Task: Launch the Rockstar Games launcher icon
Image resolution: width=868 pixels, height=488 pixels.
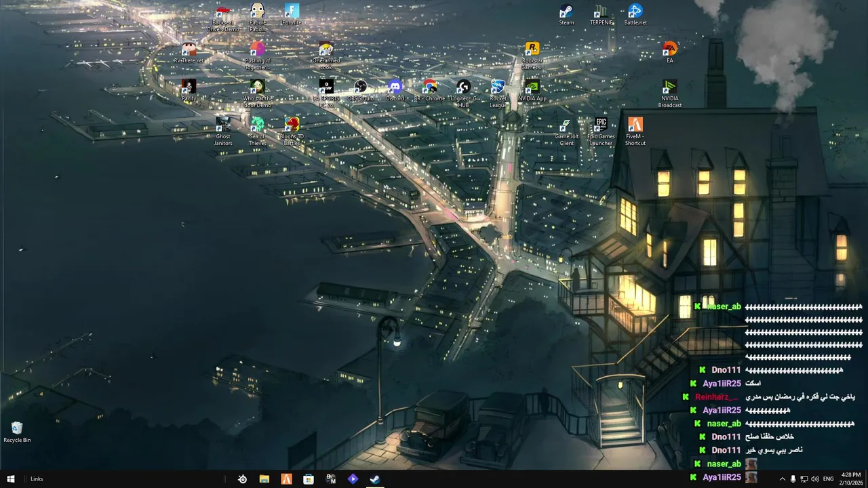Action: (x=532, y=56)
